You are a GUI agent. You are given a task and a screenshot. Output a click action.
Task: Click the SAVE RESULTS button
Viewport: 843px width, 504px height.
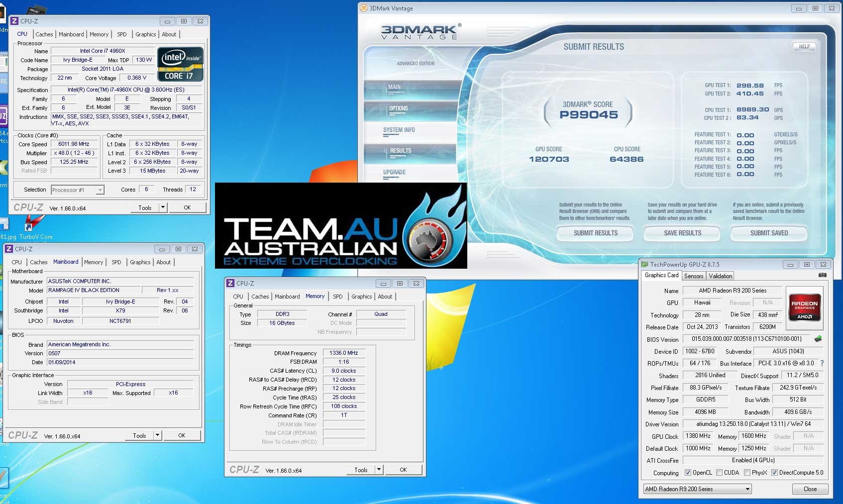click(x=682, y=233)
